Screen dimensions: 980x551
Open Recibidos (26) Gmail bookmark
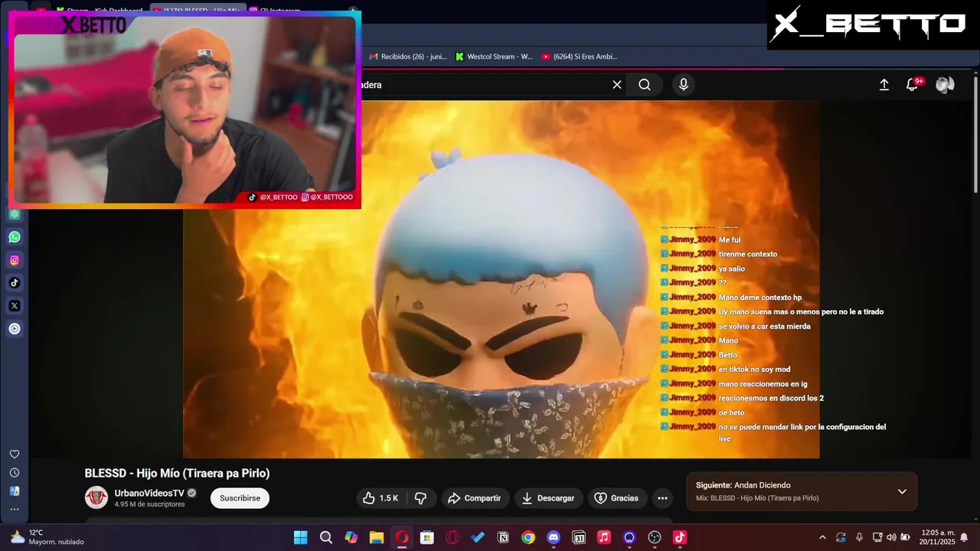(x=407, y=57)
